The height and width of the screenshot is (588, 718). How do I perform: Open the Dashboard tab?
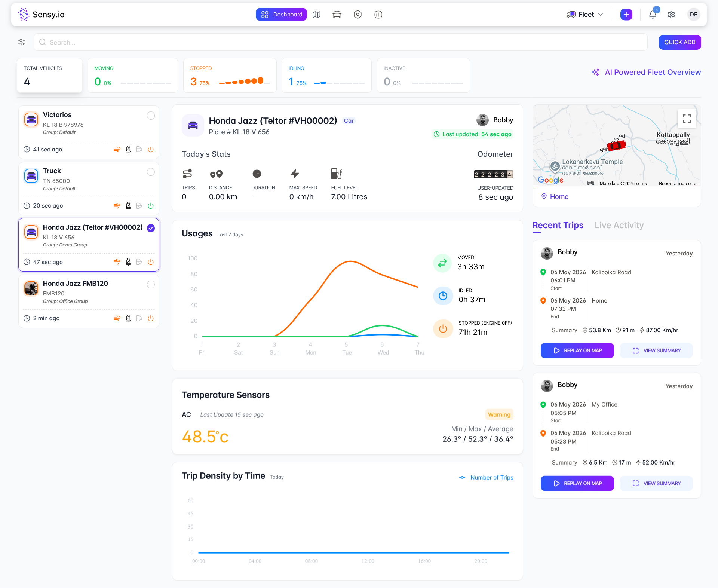(281, 15)
